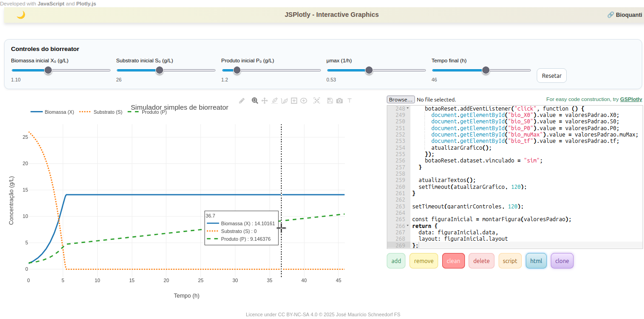Select the Zoom tool in plot modebar
This screenshot has width=644, height=319.
tap(255, 101)
